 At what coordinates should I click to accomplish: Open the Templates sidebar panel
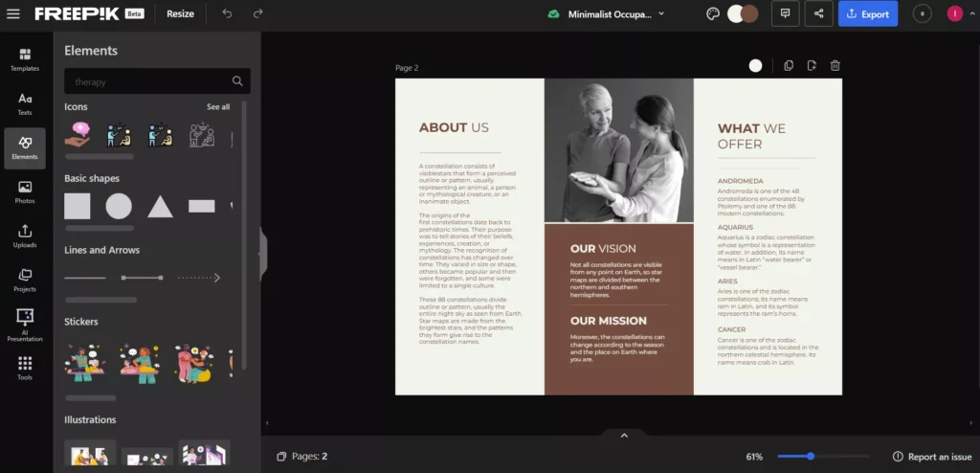[x=25, y=60]
